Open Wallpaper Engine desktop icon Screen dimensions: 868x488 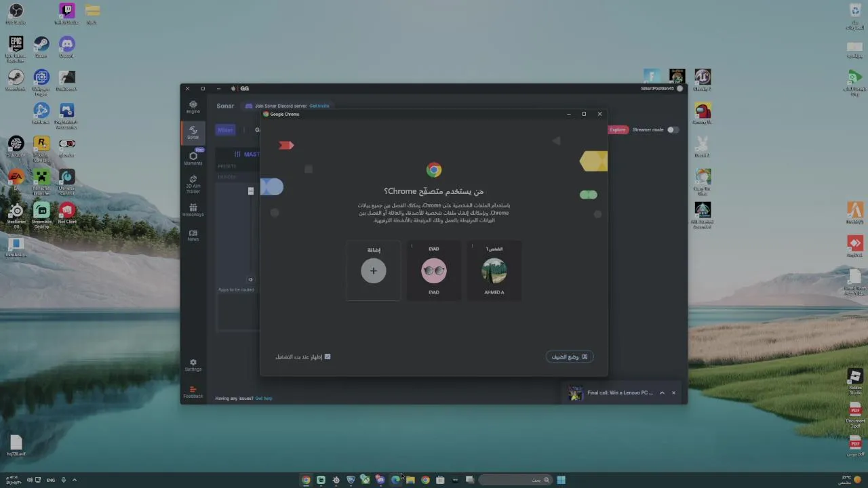41,81
